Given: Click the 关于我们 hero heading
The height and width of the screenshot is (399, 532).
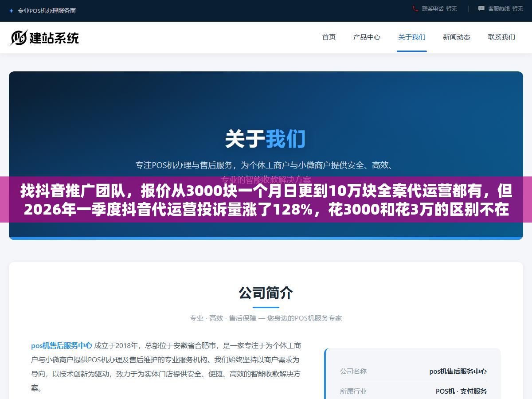Looking at the screenshot, I should (x=266, y=139).
